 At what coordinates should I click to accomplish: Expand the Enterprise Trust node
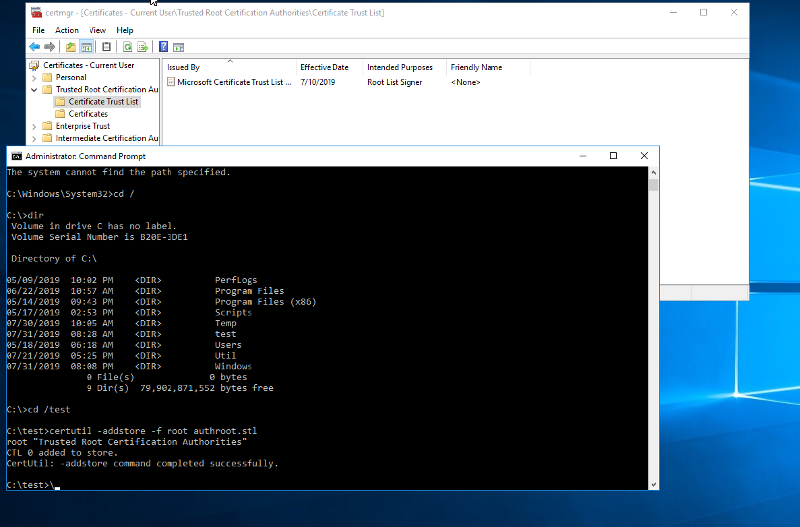coord(35,126)
